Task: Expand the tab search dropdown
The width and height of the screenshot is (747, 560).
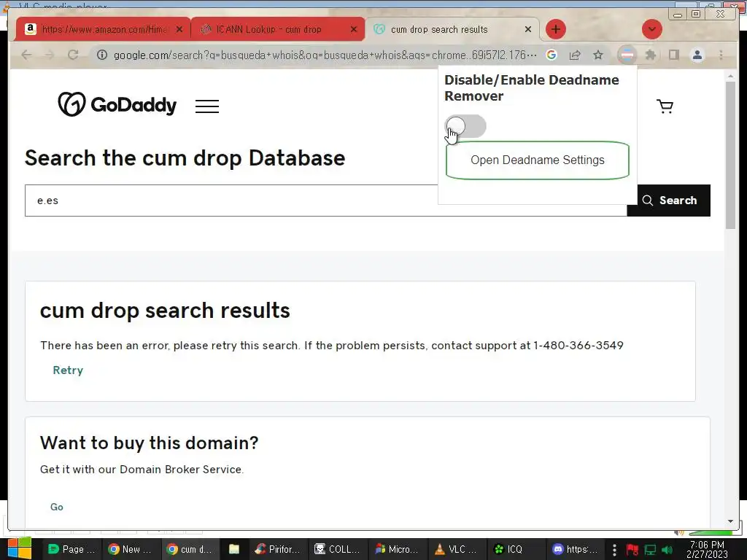Action: pos(651,29)
